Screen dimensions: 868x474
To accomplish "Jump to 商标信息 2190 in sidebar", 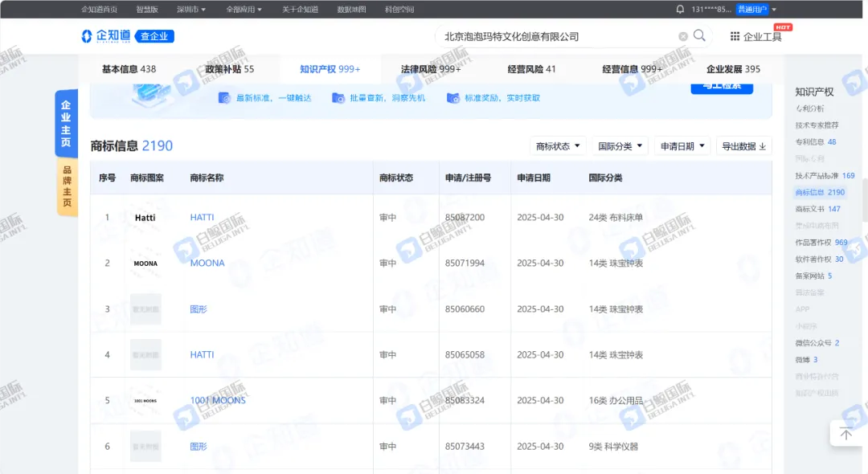I will tap(820, 193).
